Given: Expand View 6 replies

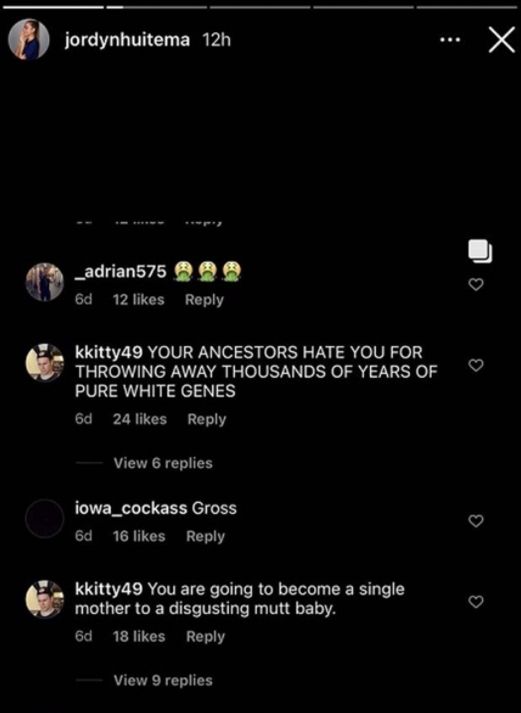Looking at the screenshot, I should coord(163,463).
